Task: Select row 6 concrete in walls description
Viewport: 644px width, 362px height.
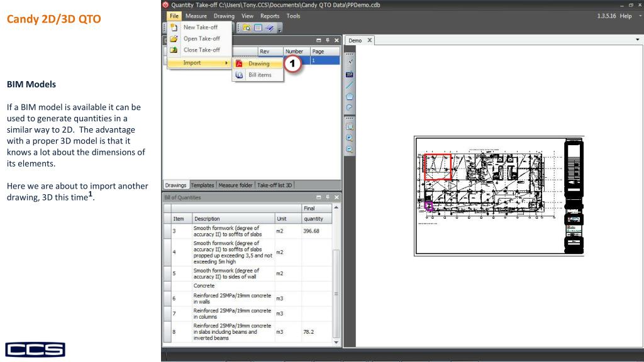Action: click(233, 299)
